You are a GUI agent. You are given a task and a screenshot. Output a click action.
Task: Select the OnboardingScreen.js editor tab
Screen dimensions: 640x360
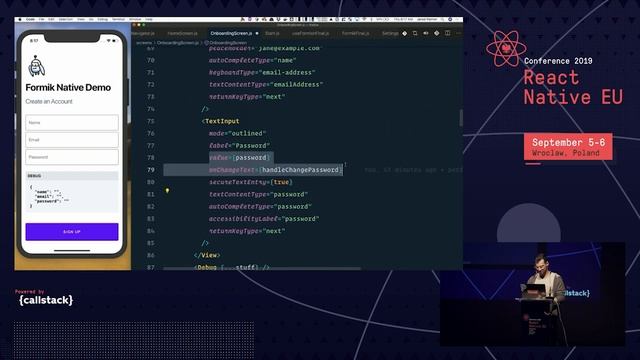[231, 33]
